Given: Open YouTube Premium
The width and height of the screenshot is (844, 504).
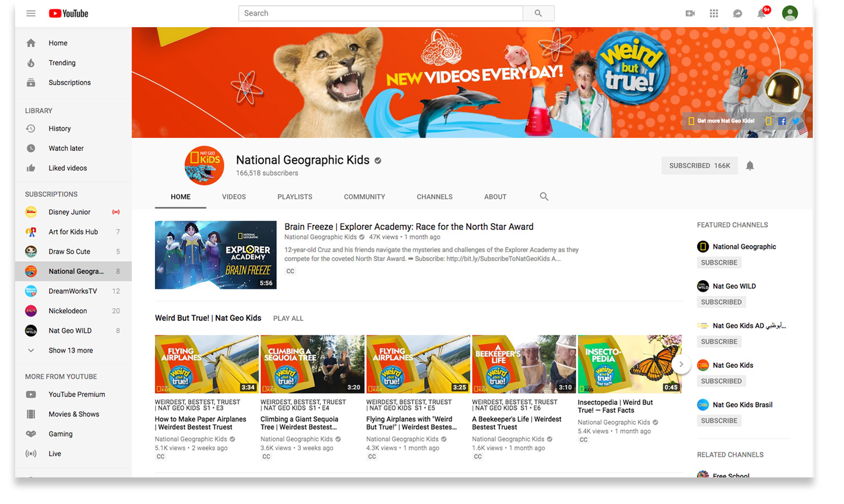Looking at the screenshot, I should pos(73,394).
